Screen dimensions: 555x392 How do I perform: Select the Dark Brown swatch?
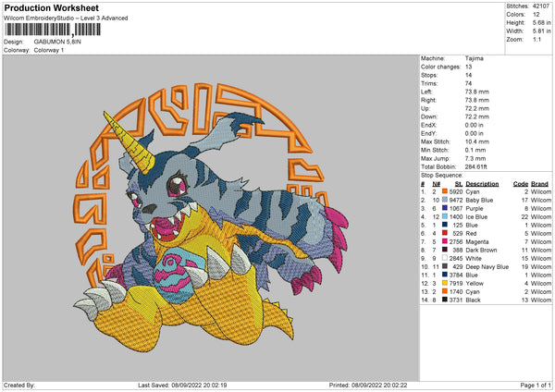445,250
